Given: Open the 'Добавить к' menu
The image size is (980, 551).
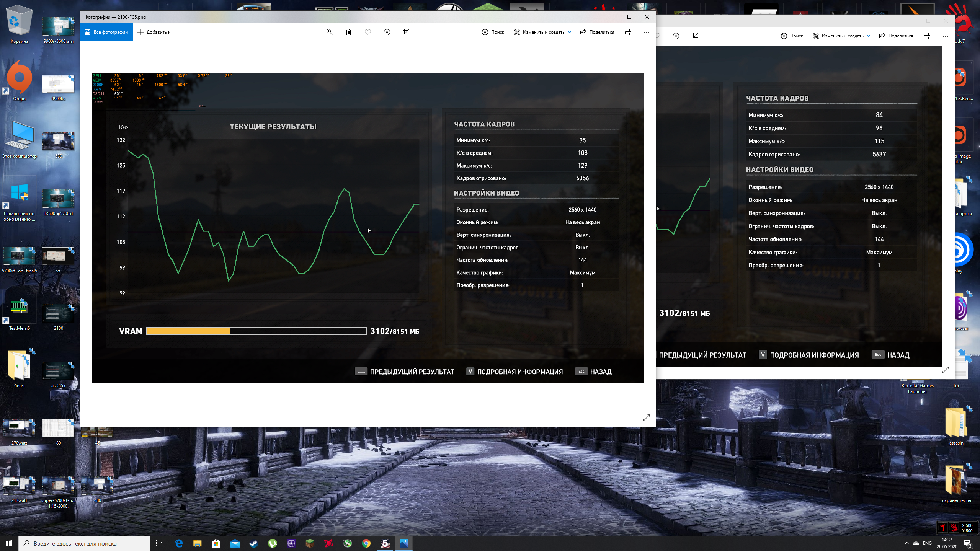Looking at the screenshot, I should (x=154, y=32).
